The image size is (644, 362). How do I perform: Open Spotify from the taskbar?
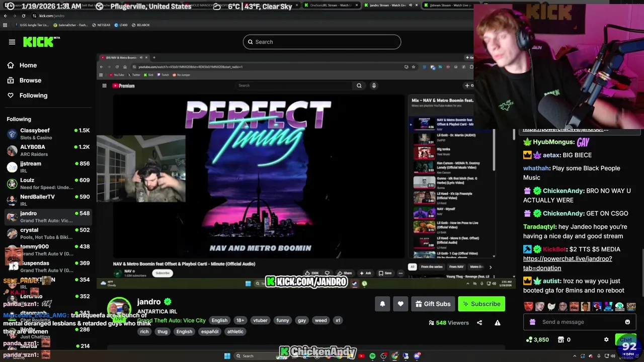point(372,356)
